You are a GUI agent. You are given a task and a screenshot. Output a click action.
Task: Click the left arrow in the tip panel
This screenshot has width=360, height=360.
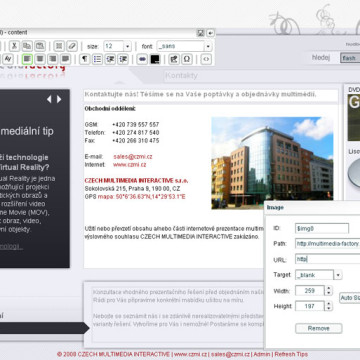tap(49, 99)
